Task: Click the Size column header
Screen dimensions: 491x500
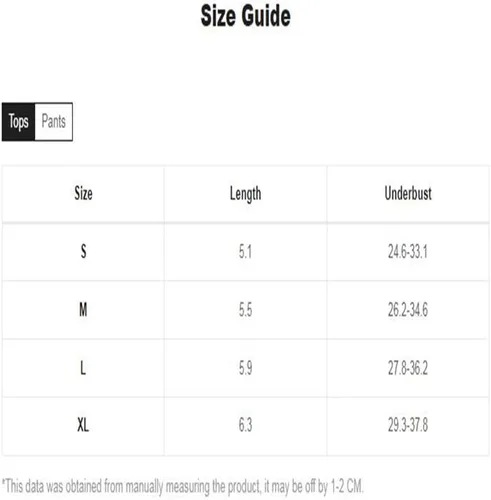Action: click(83, 193)
